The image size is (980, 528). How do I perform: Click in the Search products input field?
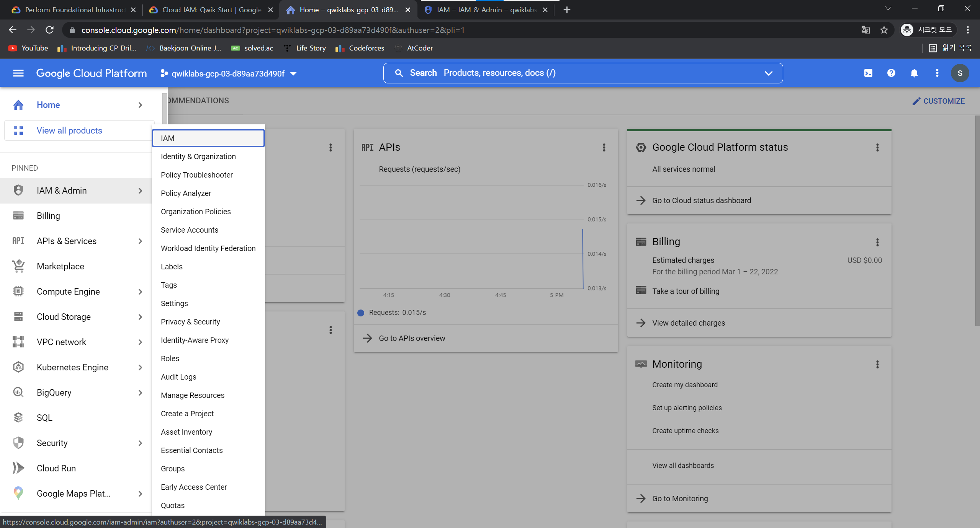[574, 73]
